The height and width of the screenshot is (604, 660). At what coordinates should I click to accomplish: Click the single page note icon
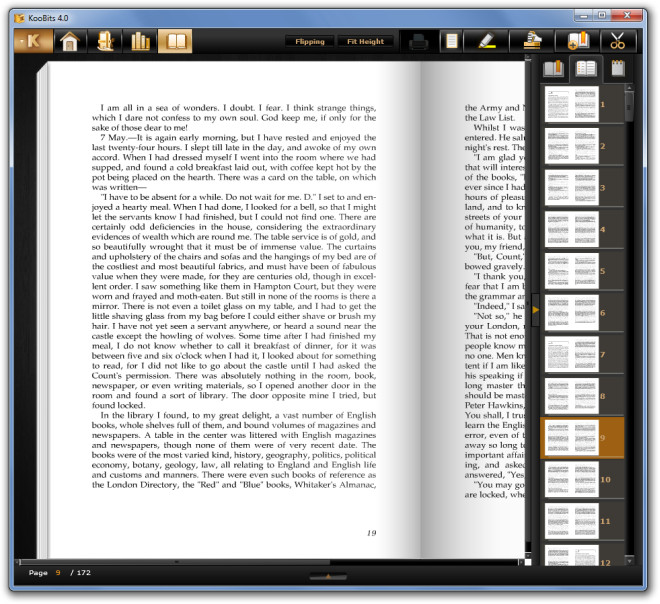(x=452, y=41)
